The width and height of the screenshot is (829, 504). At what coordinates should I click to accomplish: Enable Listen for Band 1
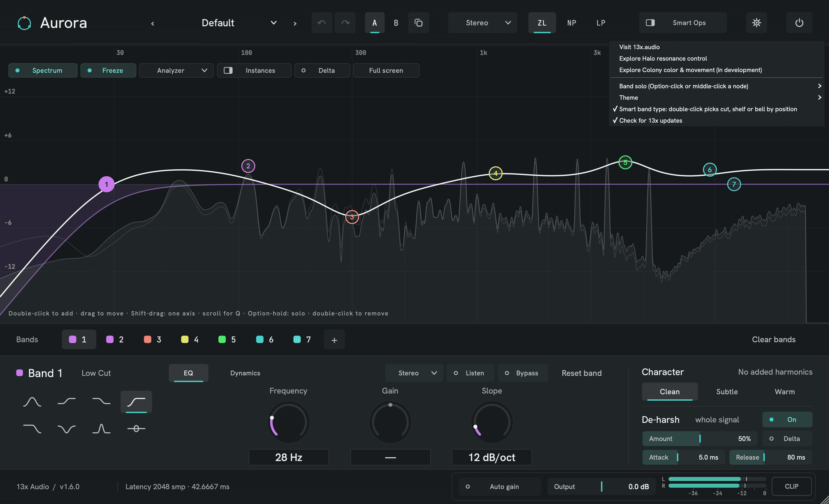(x=470, y=373)
